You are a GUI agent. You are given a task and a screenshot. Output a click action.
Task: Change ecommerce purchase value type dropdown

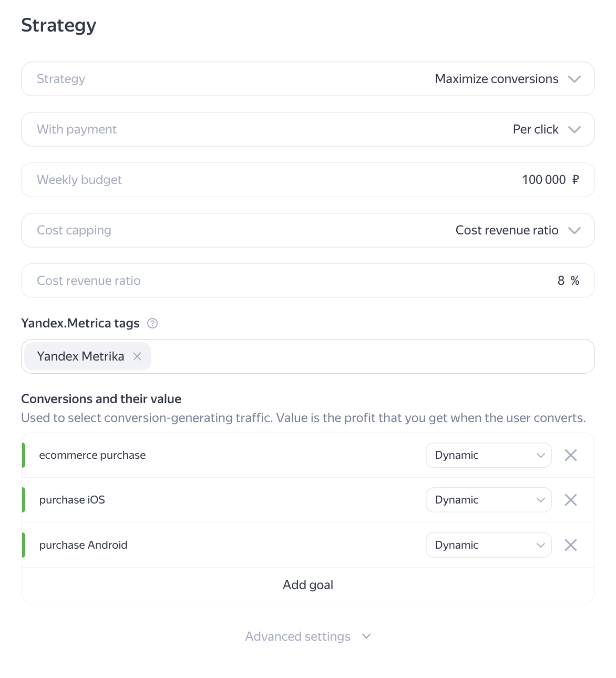tap(488, 455)
